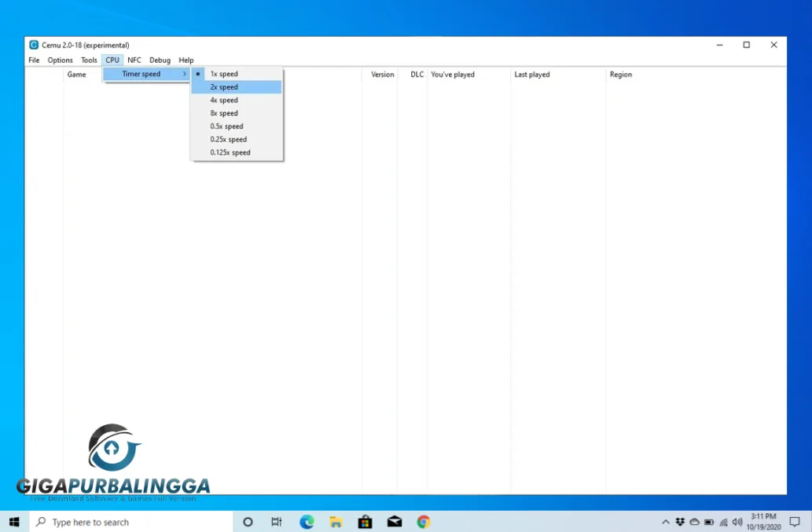Open the Debug menu
This screenshot has width=812, height=532.
click(160, 61)
